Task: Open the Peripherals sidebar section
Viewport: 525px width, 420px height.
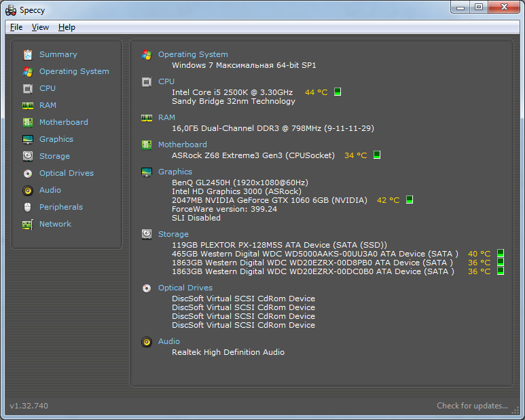Action: point(61,207)
